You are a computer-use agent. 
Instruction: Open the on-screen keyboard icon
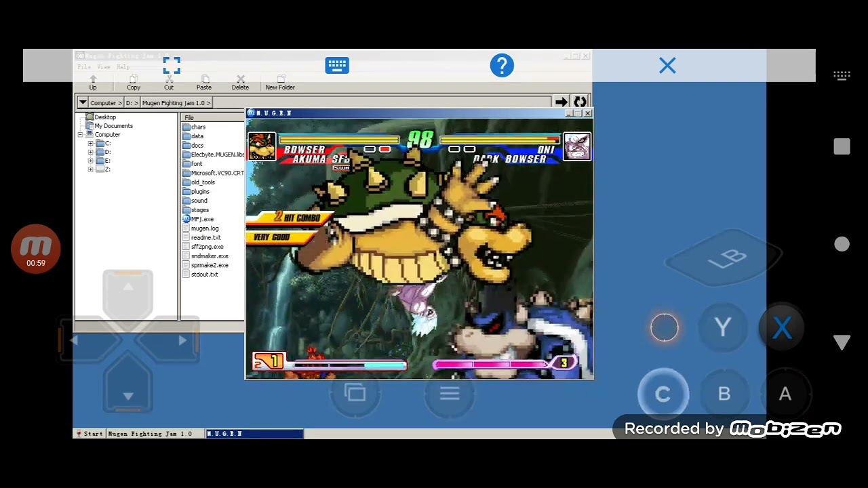click(x=337, y=66)
